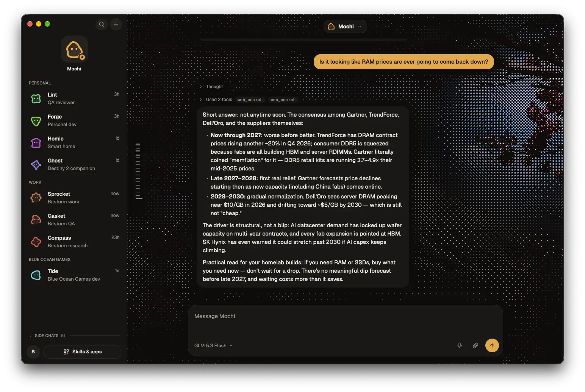Click the conversation minimap scroll indicator

(139, 171)
